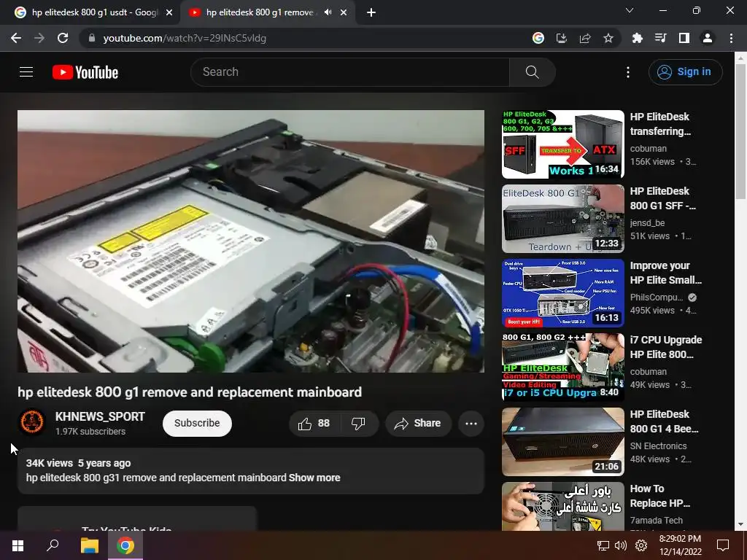Open the PhilsCompu channel name
The image size is (747, 560).
coord(657,297)
